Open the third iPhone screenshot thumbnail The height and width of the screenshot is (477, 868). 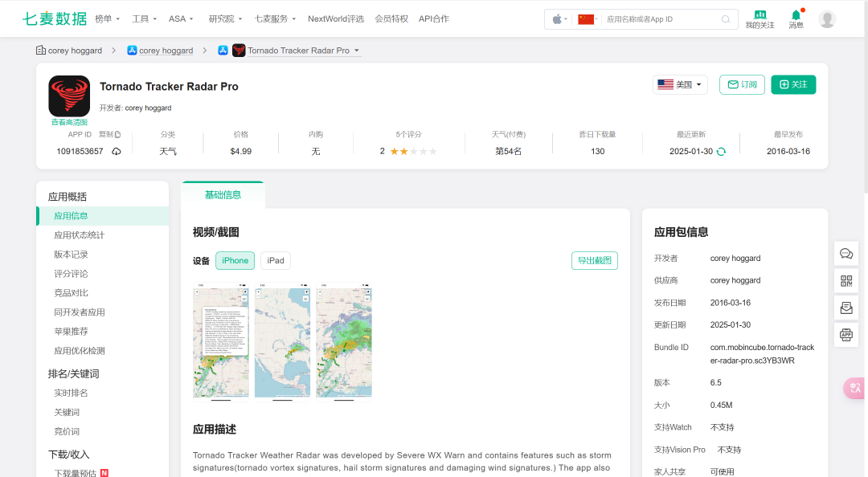344,341
